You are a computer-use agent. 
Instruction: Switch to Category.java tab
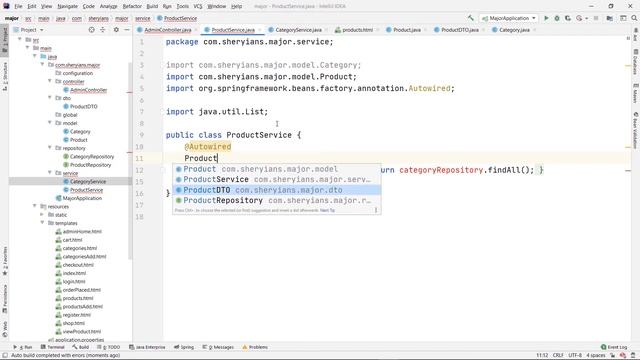(514, 30)
